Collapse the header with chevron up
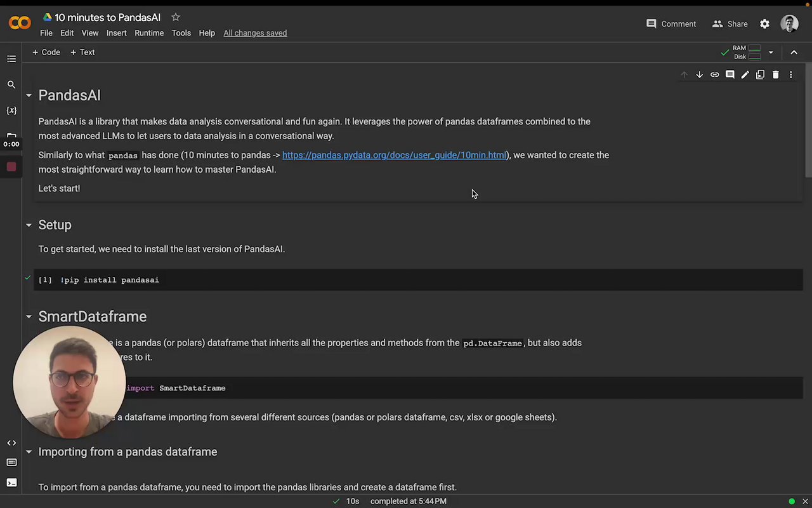 click(794, 53)
